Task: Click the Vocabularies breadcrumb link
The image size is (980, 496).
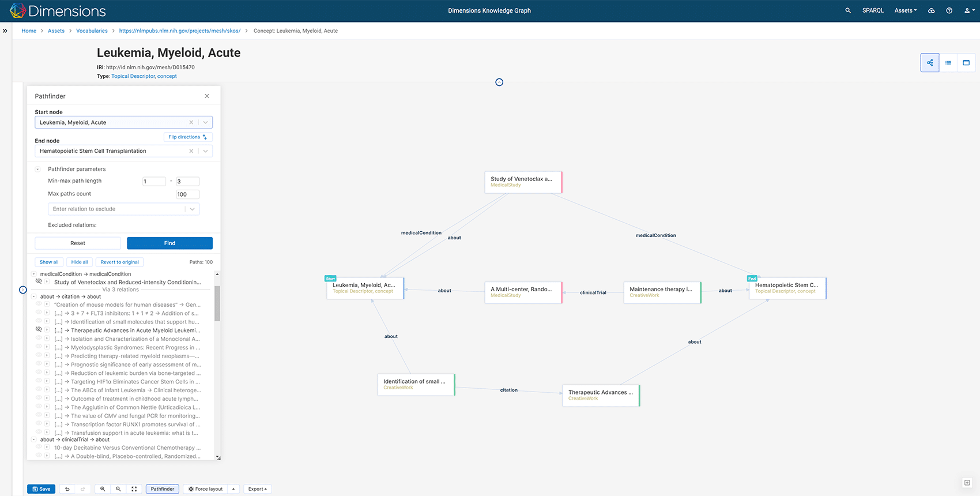Action: [x=92, y=31]
